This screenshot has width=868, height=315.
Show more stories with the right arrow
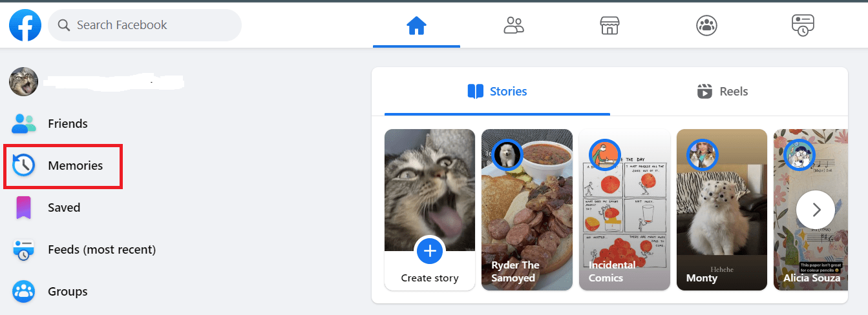click(816, 210)
